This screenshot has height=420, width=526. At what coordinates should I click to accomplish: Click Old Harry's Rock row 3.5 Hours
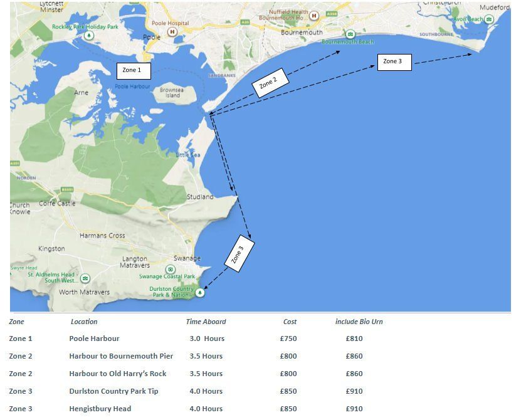click(206, 374)
